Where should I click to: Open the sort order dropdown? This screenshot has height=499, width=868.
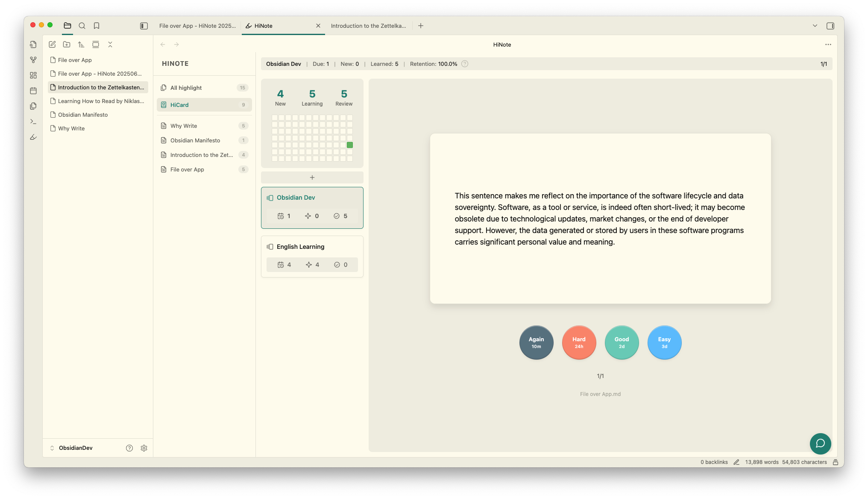click(x=81, y=44)
